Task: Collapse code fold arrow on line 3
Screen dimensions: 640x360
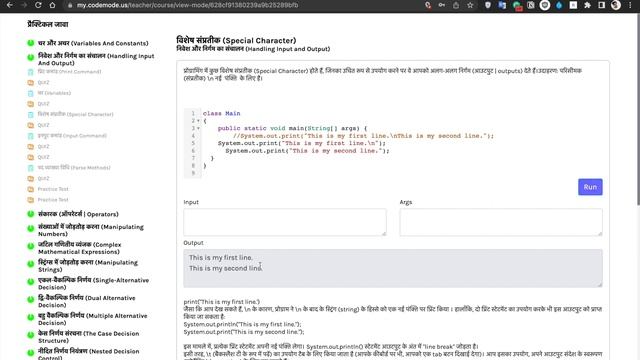Action: click(x=198, y=128)
